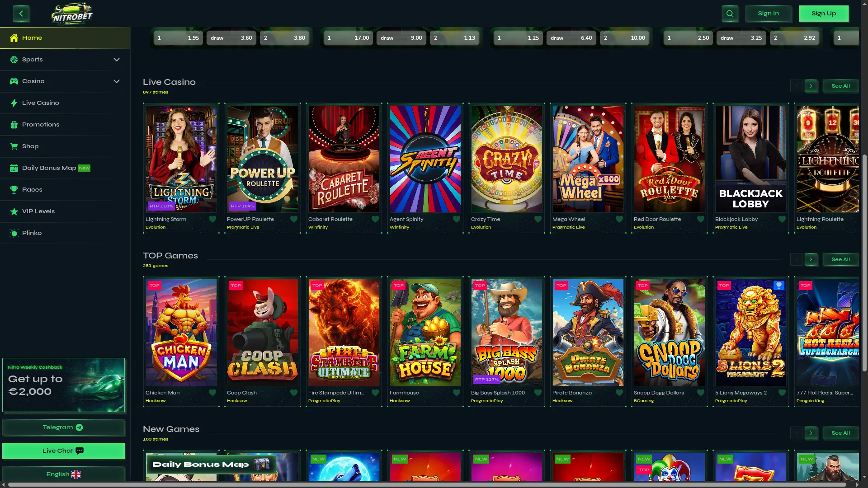Click the Sports ball icon in sidebar
This screenshot has height=488, width=868.
[14, 60]
